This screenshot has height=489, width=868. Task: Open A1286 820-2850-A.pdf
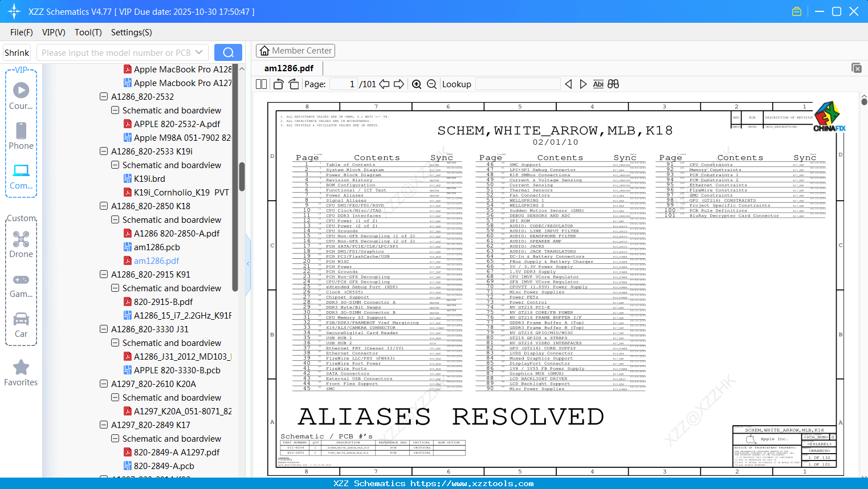(177, 234)
